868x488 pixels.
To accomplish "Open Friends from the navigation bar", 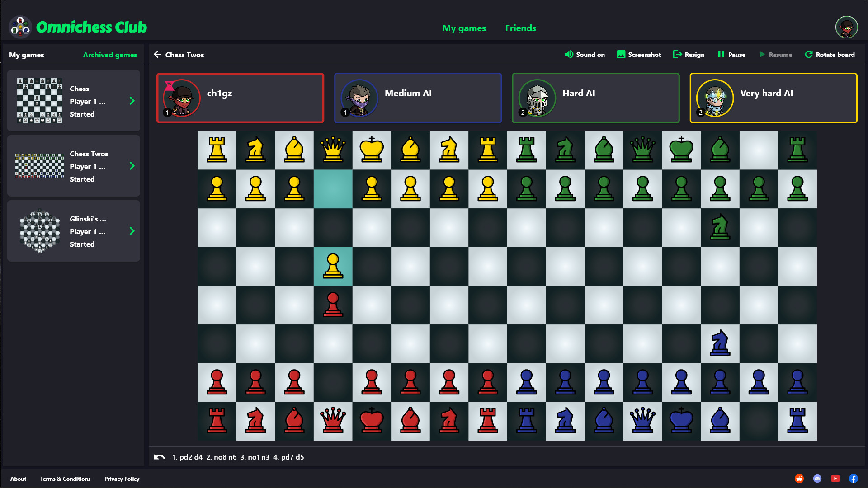I will point(520,28).
